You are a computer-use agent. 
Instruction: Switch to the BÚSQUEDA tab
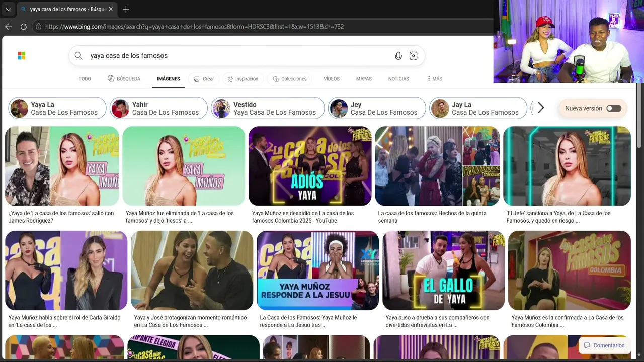124,79
